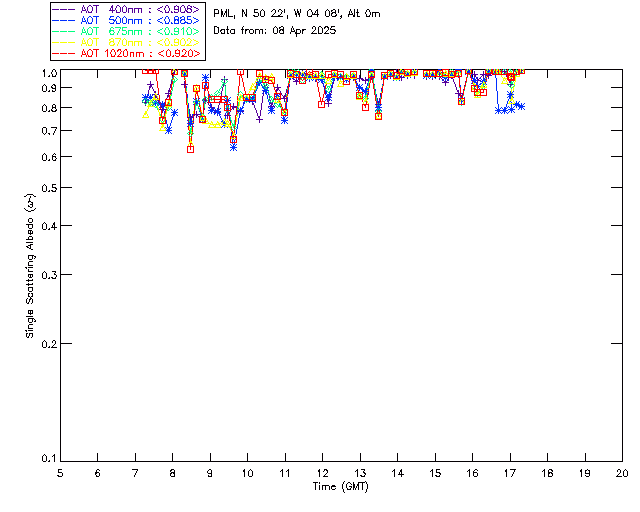Image resolution: width=640 pixels, height=512 pixels.
Task: Click the Time (GMT) axis title
Action: (x=341, y=486)
